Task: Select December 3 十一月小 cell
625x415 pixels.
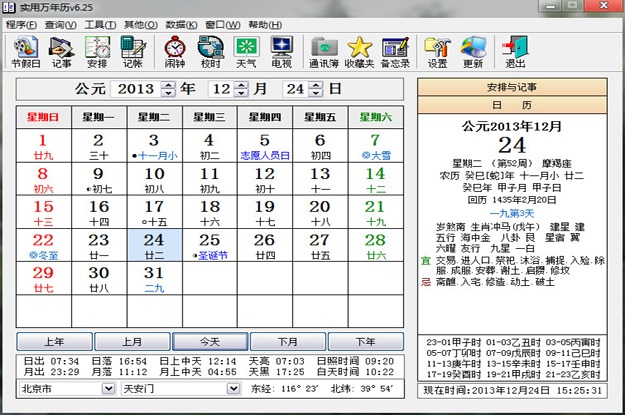Action: point(155,146)
